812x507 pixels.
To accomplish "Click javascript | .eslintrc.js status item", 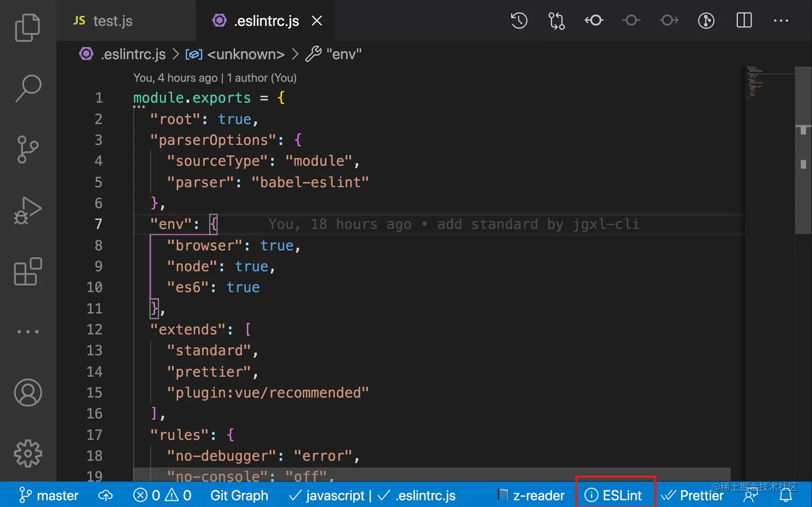I will tap(372, 495).
